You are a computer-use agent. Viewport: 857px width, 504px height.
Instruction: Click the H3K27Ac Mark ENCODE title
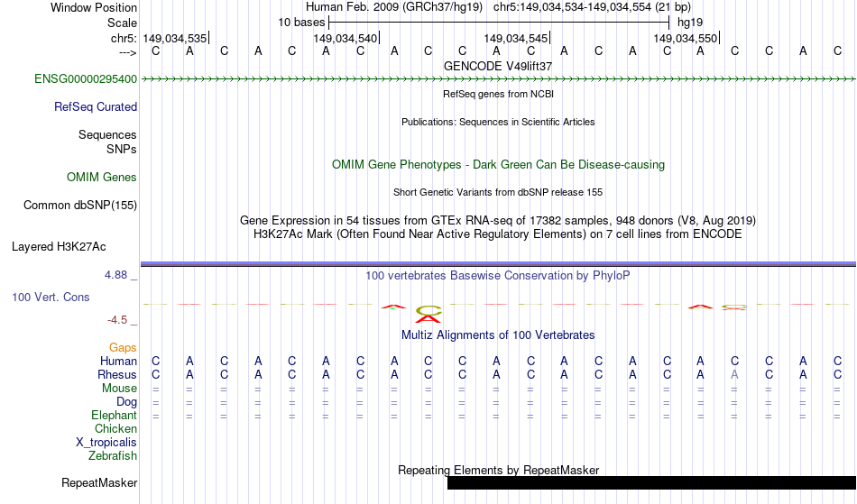pyautogui.click(x=498, y=234)
